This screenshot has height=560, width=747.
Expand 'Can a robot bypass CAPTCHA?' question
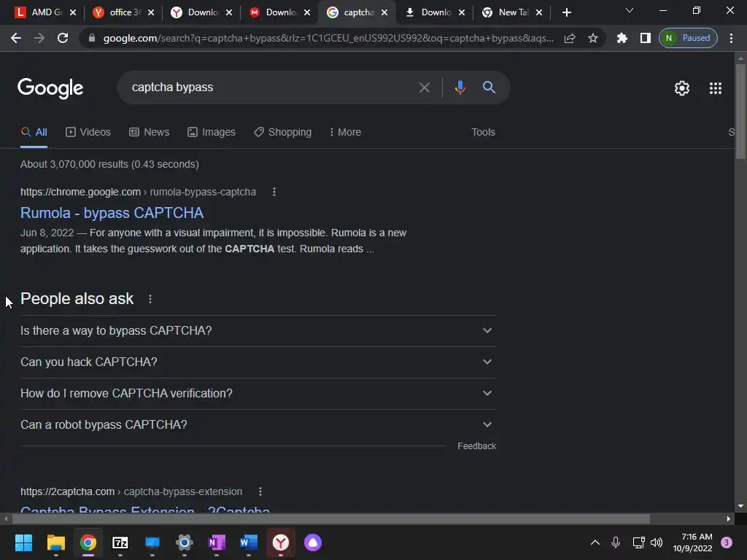pos(258,425)
